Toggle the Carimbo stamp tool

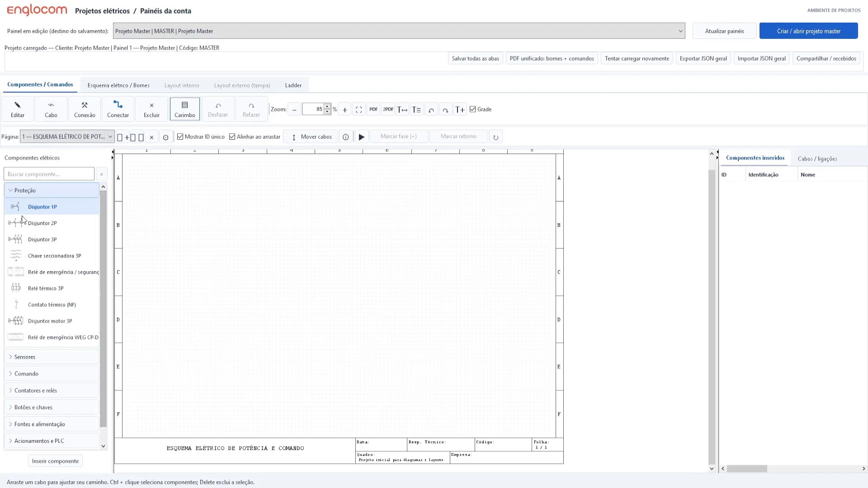coord(185,109)
